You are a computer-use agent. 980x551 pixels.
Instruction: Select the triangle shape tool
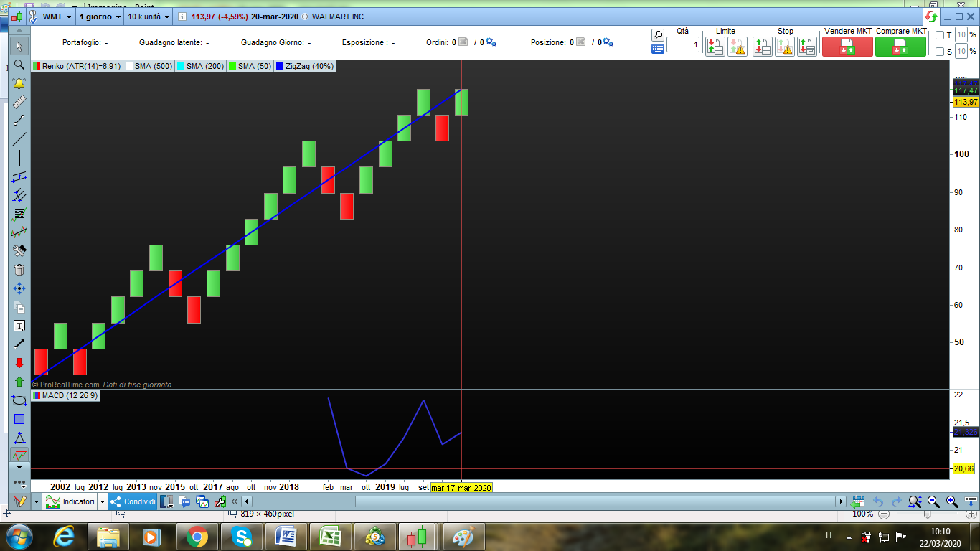click(x=19, y=438)
